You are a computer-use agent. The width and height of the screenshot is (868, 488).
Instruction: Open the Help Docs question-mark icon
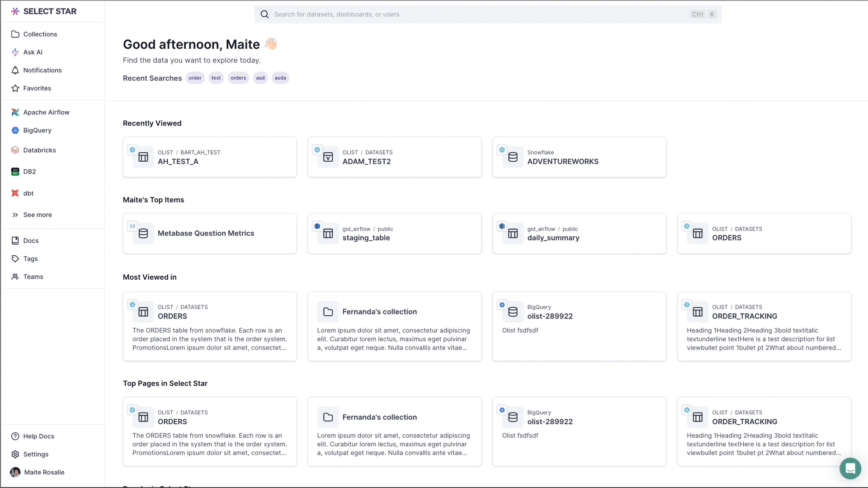(x=15, y=436)
